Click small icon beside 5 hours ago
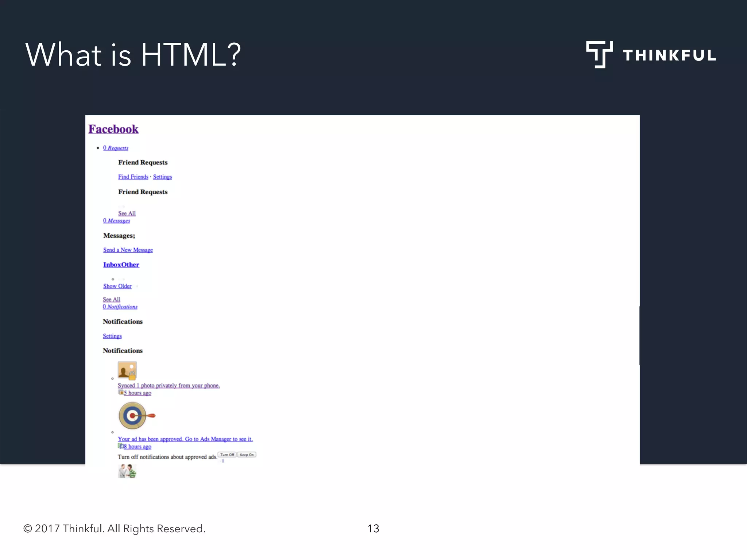 121,393
